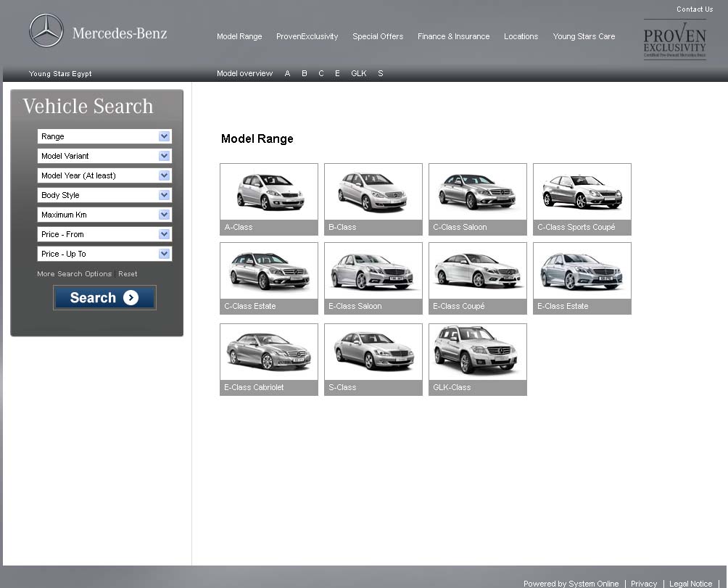This screenshot has width=728, height=588.
Task: Go to Young Stars Care
Action: click(584, 36)
